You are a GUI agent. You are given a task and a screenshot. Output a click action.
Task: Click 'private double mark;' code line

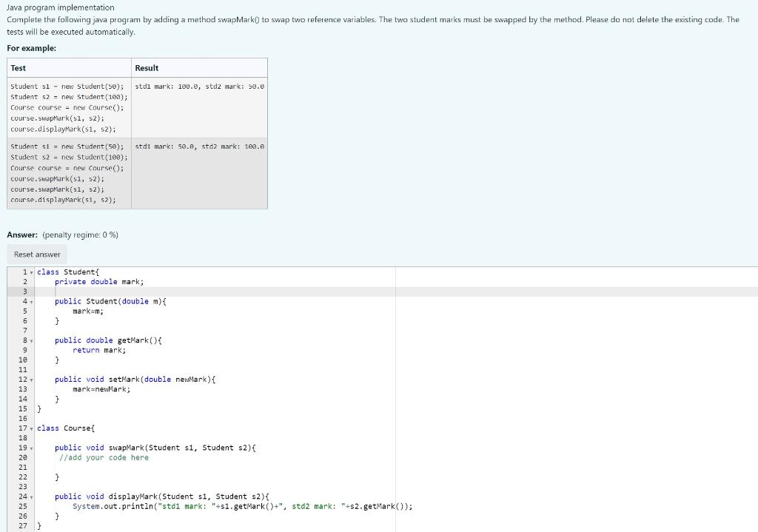(99, 282)
